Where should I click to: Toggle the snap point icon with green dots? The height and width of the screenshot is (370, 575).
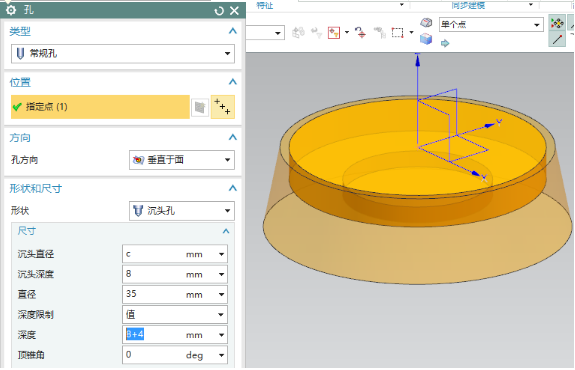click(x=557, y=23)
